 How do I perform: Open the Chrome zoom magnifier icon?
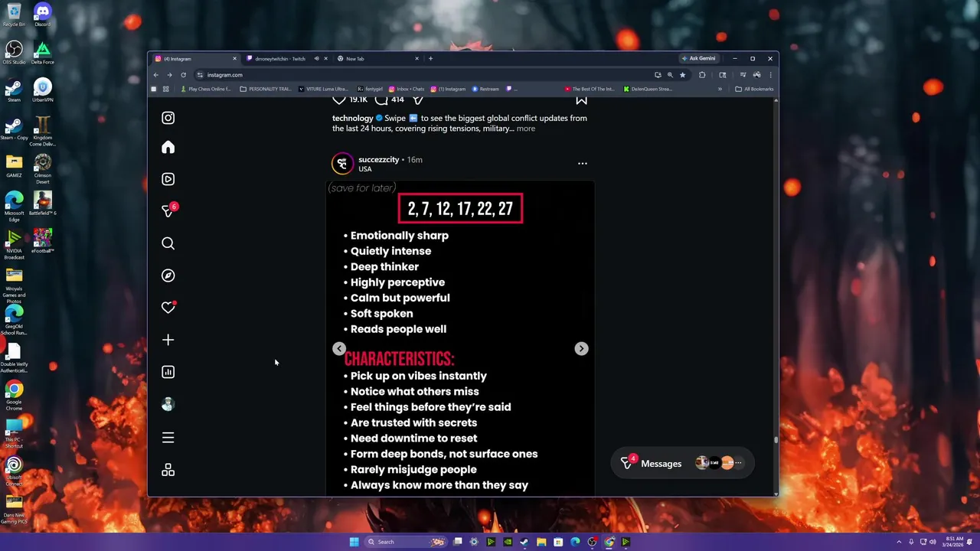pyautogui.click(x=670, y=75)
